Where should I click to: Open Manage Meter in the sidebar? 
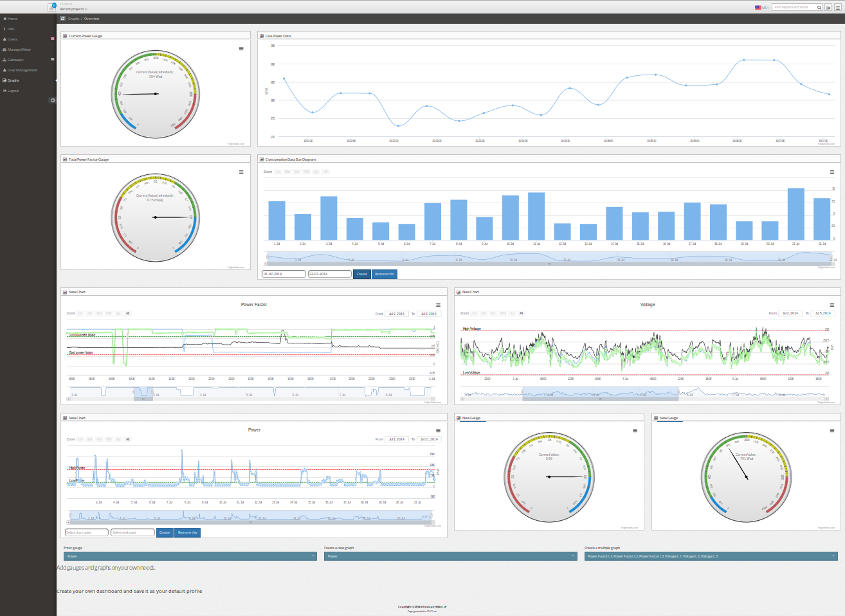(x=17, y=50)
